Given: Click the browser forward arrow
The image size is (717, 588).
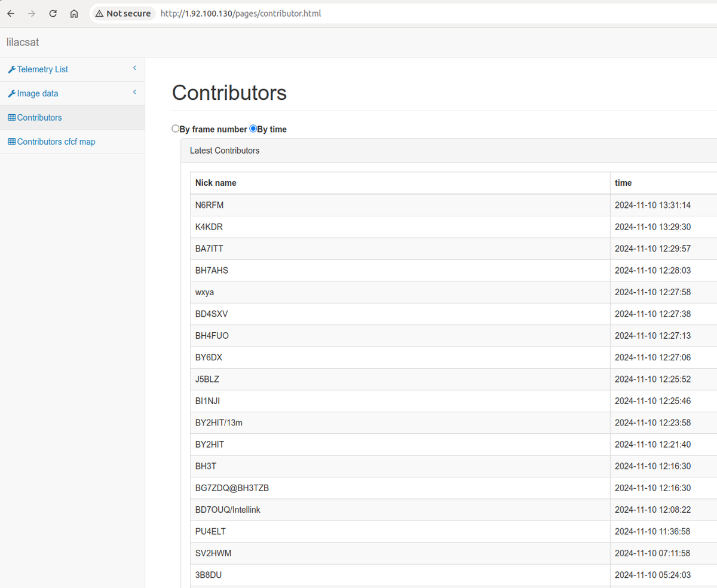Looking at the screenshot, I should click(x=32, y=13).
